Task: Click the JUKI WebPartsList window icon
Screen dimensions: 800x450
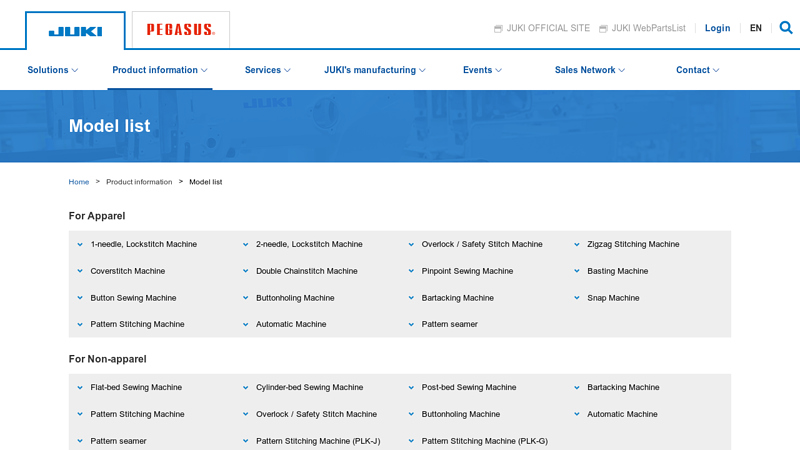Action: coord(603,29)
